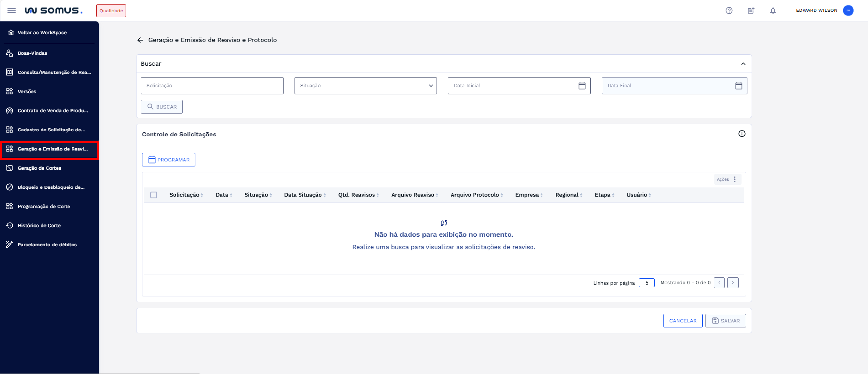Click the news feed icon in header
Image resolution: width=868 pixels, height=374 pixels.
(751, 10)
